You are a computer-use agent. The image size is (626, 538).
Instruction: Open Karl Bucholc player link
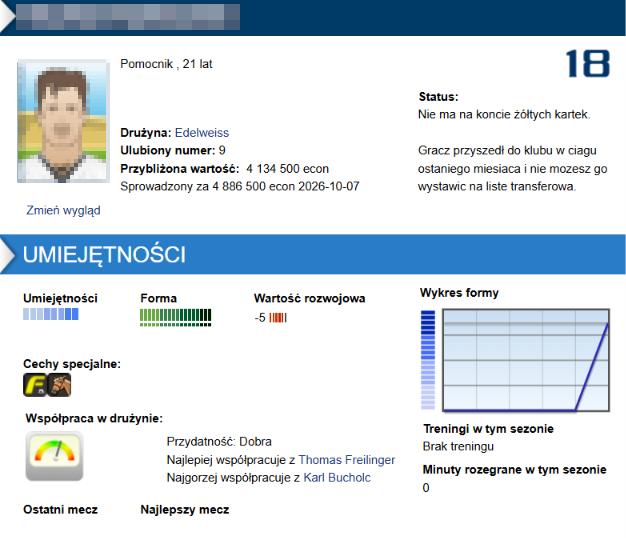[x=337, y=478]
